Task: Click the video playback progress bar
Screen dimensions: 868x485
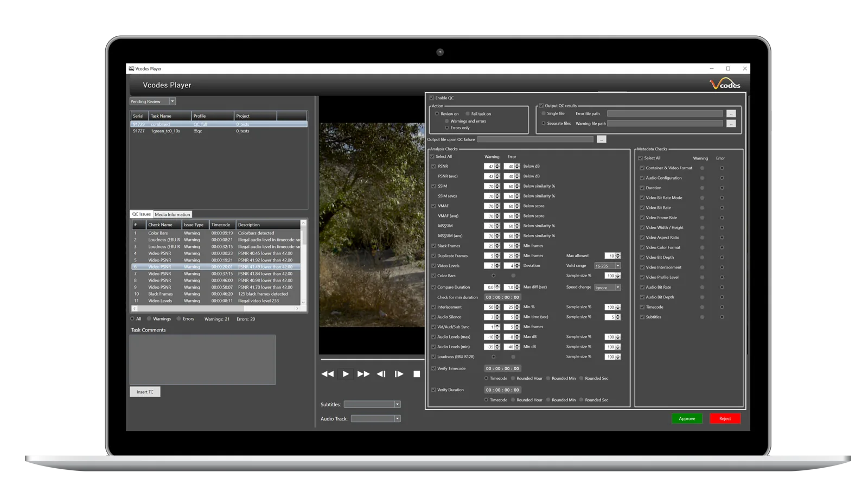Action: point(372,359)
